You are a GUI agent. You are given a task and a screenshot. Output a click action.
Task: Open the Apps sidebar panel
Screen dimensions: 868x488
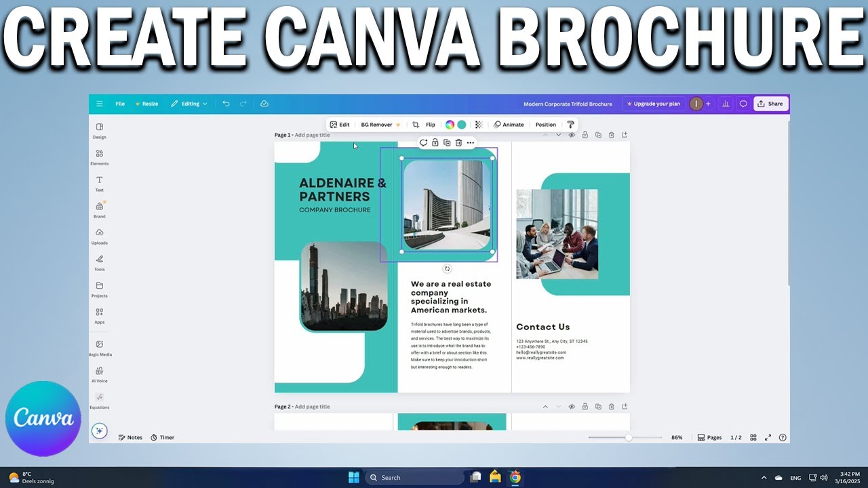coord(100,316)
